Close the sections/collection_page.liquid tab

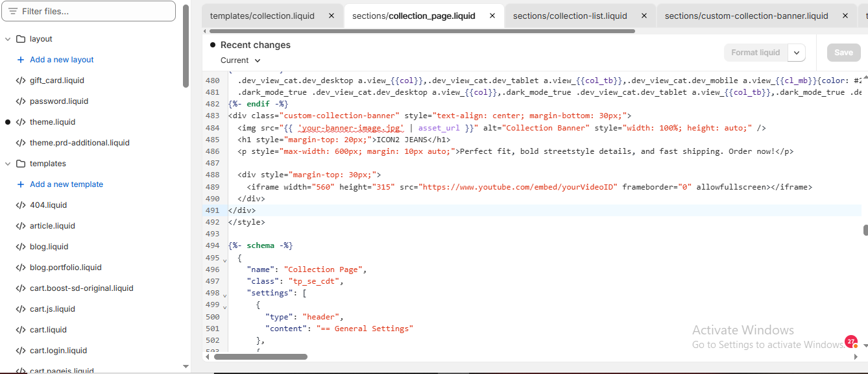pyautogui.click(x=492, y=16)
